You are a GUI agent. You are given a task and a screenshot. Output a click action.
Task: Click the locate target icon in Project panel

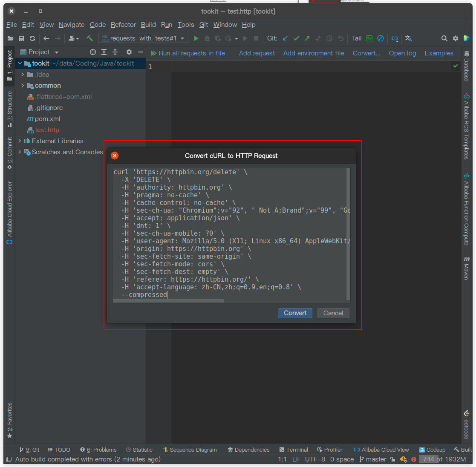(x=93, y=52)
